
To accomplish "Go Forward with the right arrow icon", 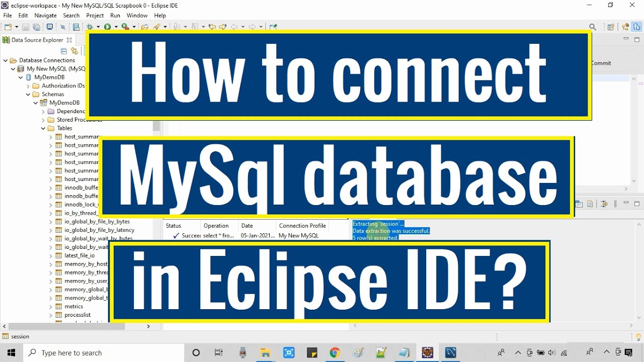I will click(x=252, y=27).
